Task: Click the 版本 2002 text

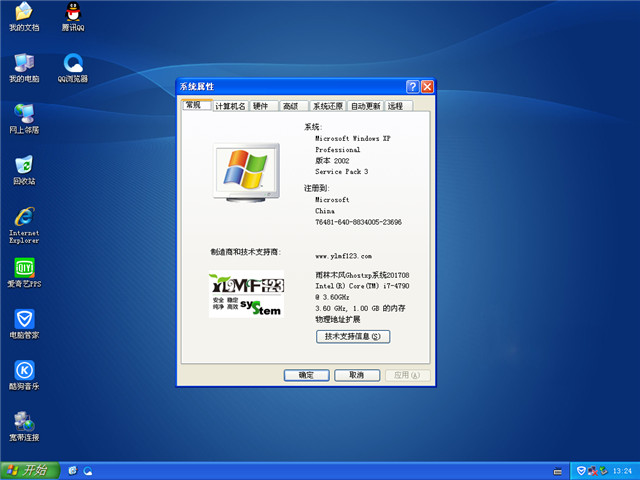Action: (332, 160)
